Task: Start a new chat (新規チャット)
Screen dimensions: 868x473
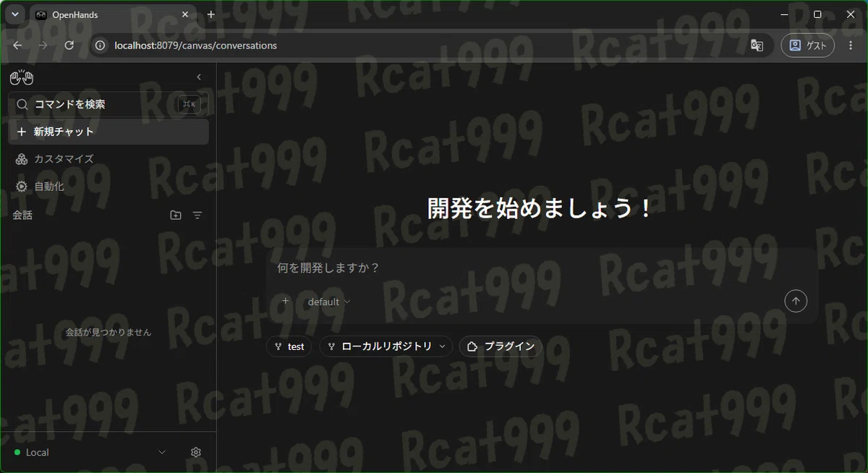Action: click(109, 132)
